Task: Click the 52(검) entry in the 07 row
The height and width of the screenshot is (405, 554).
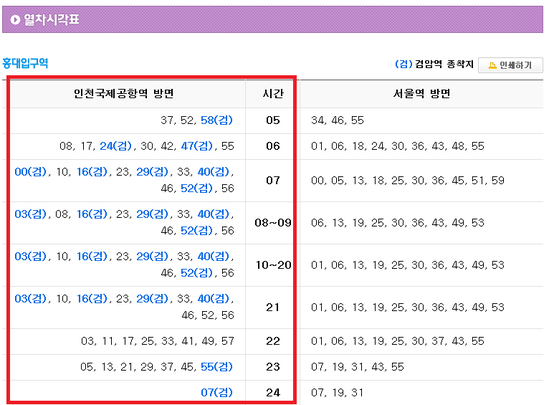Action: click(197, 188)
